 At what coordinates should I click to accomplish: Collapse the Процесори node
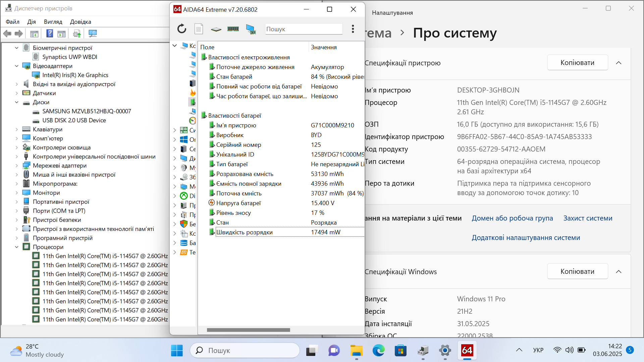click(x=16, y=247)
